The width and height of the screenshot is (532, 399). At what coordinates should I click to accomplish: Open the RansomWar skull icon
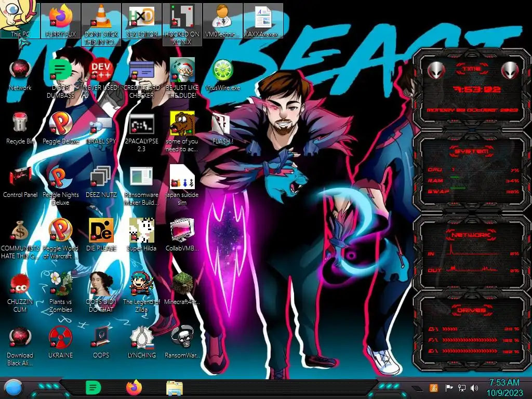[182, 343]
